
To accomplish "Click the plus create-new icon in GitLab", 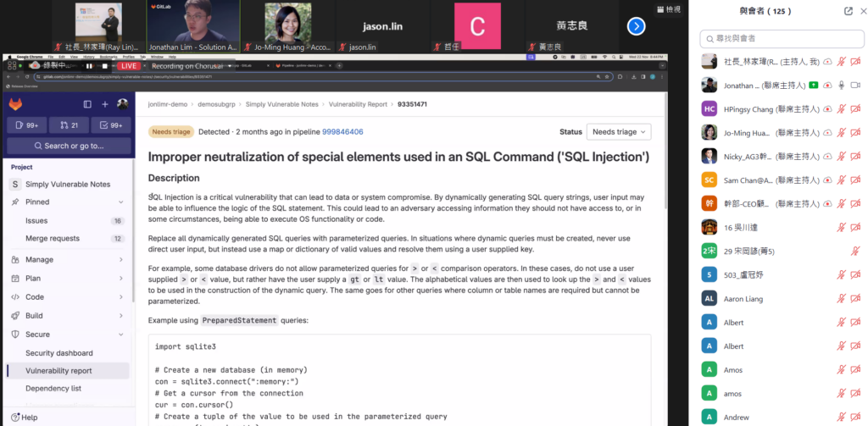I will click(x=105, y=104).
